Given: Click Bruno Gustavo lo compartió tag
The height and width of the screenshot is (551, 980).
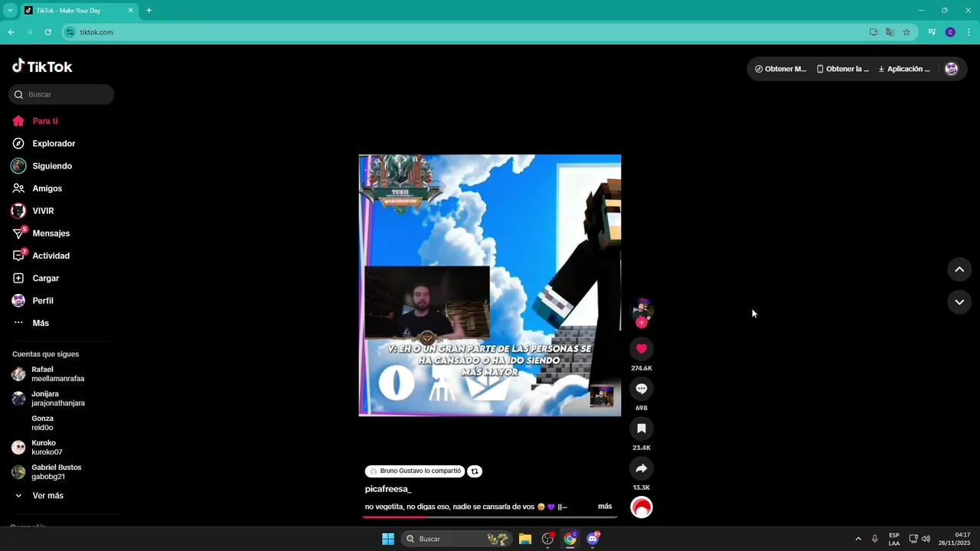Looking at the screenshot, I should [x=415, y=471].
